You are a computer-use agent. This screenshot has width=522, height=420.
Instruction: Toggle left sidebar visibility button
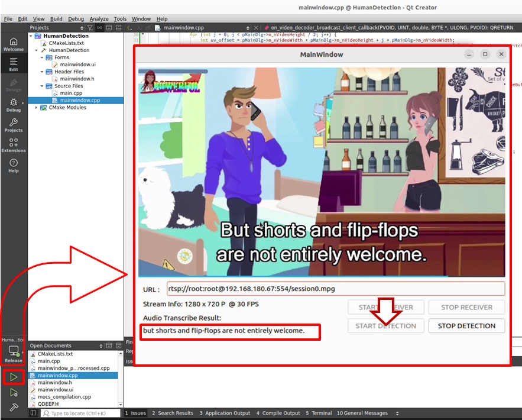click(33, 413)
